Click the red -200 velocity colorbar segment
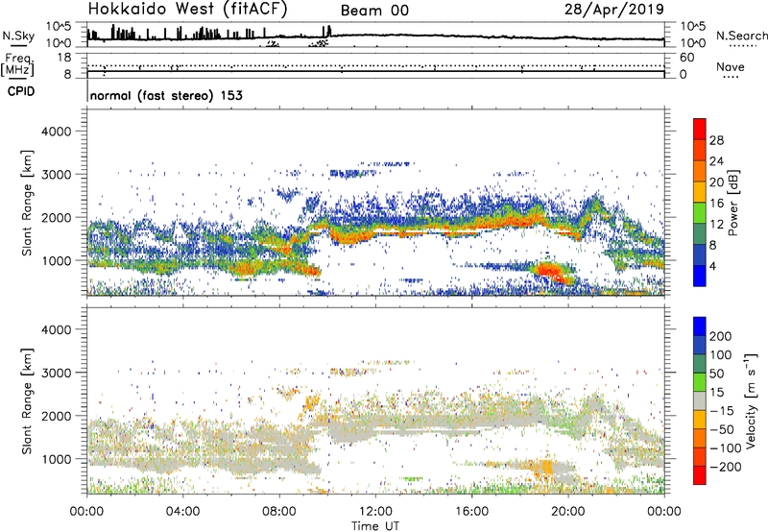 700,475
